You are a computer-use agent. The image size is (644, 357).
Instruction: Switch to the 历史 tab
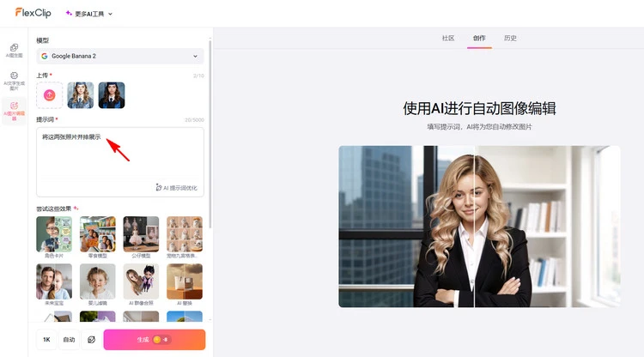(510, 39)
